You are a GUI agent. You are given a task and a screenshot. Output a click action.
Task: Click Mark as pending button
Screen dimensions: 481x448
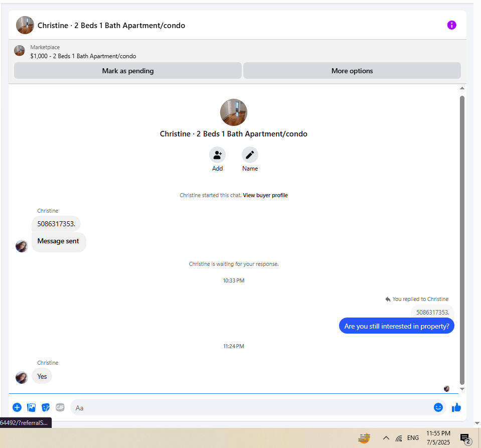[x=128, y=71]
